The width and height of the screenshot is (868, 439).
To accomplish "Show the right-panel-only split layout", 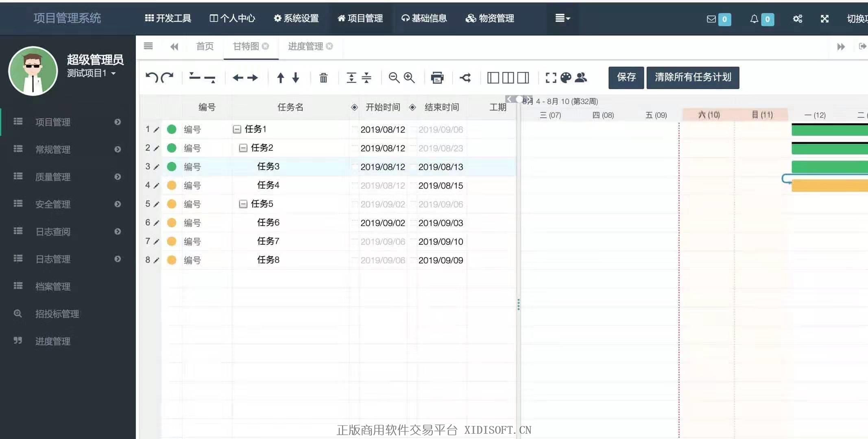I will point(523,77).
